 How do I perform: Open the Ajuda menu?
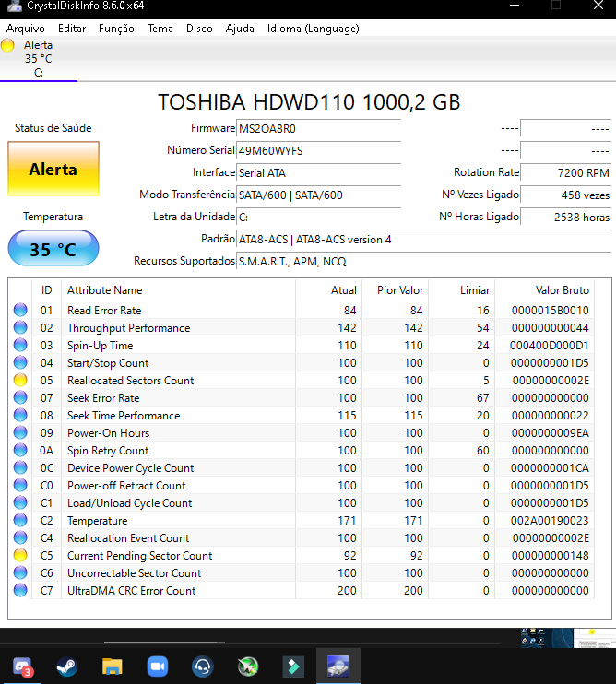point(240,29)
